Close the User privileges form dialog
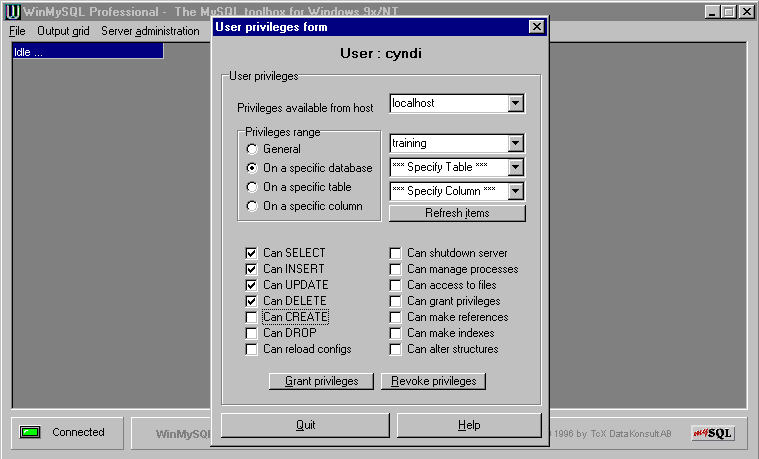 point(536,27)
